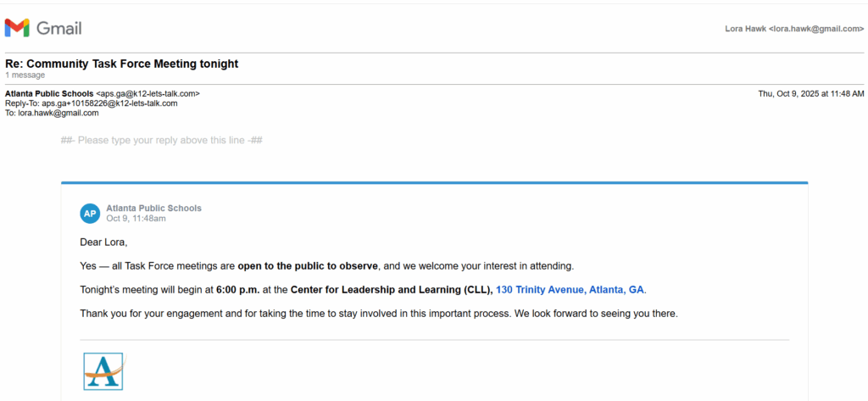Click the bold "Center for Leadership and Learning (CLL)" text

(x=391, y=290)
